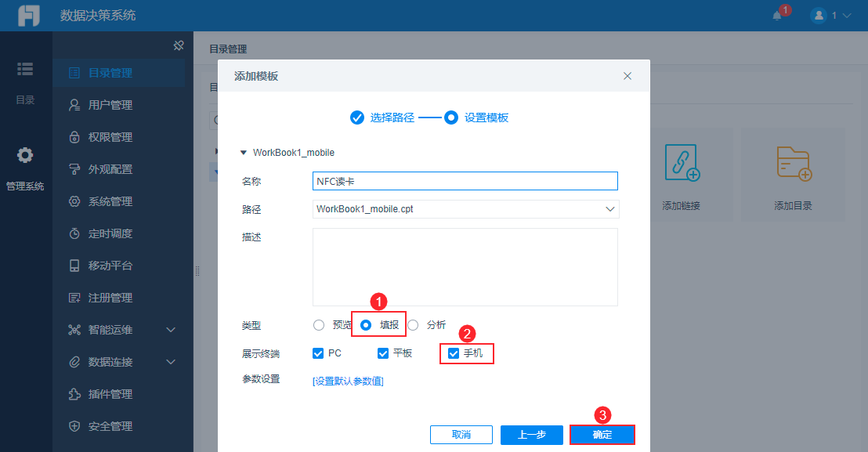Click the 安全管理 shield icon
This screenshot has height=452, width=868.
click(x=74, y=426)
